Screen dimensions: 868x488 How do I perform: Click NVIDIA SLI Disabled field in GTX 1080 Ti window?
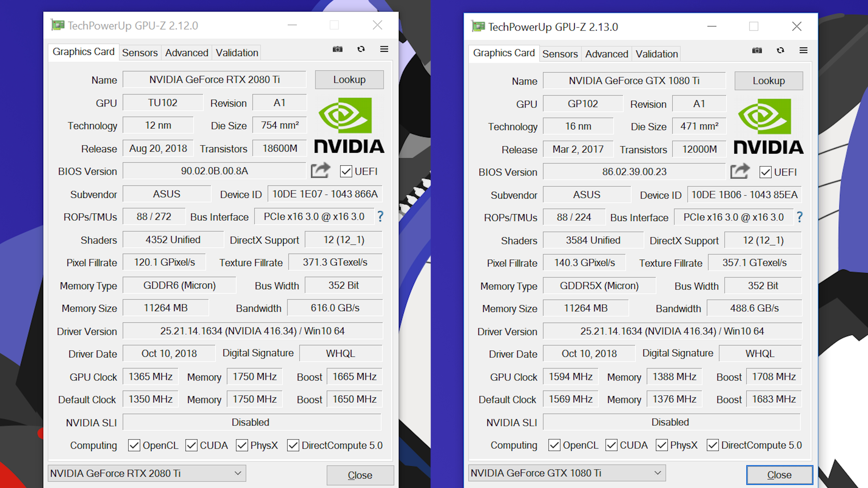tap(672, 422)
